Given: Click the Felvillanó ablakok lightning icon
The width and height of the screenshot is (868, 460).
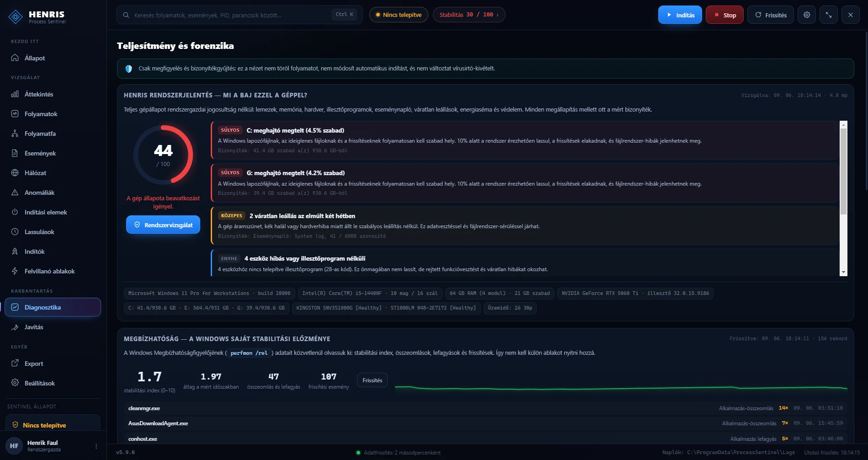Looking at the screenshot, I should point(15,271).
